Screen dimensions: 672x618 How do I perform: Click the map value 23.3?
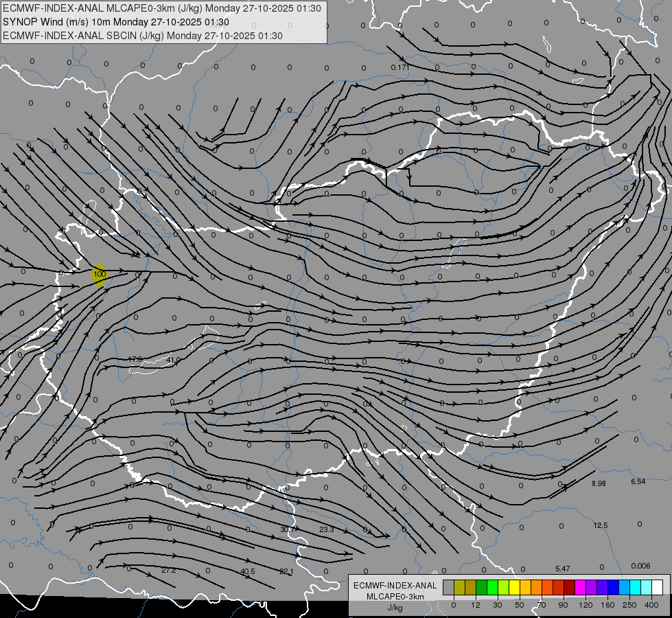pos(327,529)
